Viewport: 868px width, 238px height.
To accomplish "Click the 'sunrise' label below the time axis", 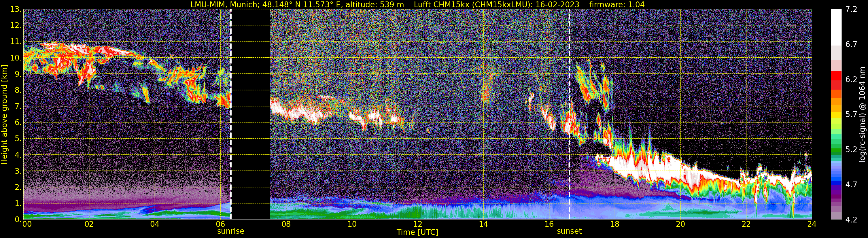I will point(231,231).
